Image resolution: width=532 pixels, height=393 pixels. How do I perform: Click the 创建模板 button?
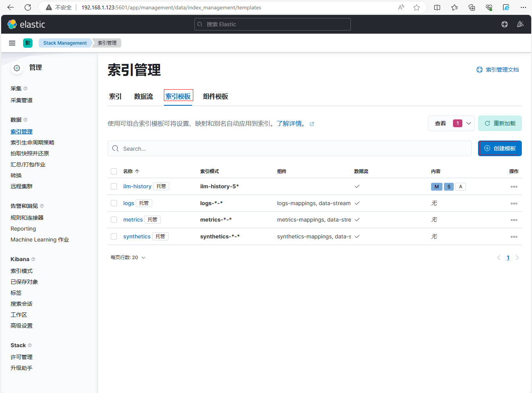(500, 148)
